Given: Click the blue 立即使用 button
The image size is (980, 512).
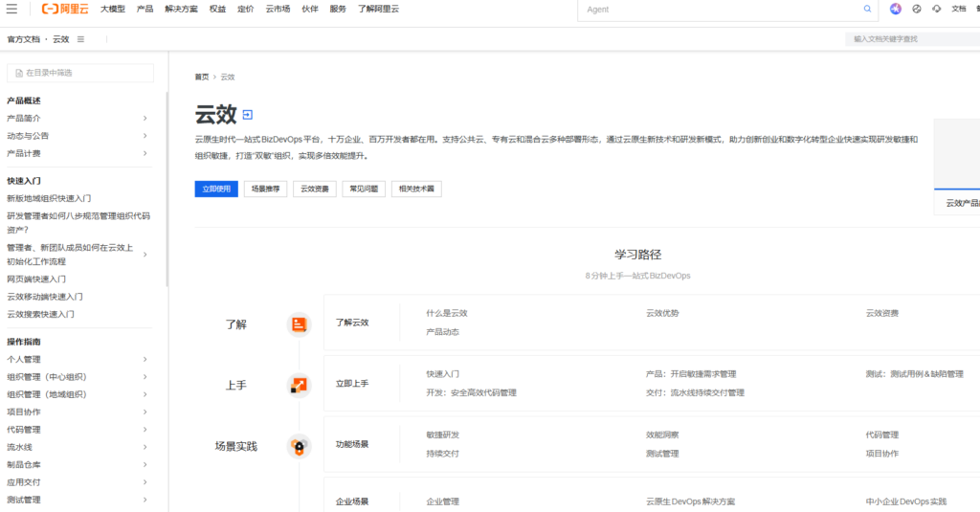Looking at the screenshot, I should click(x=216, y=189).
